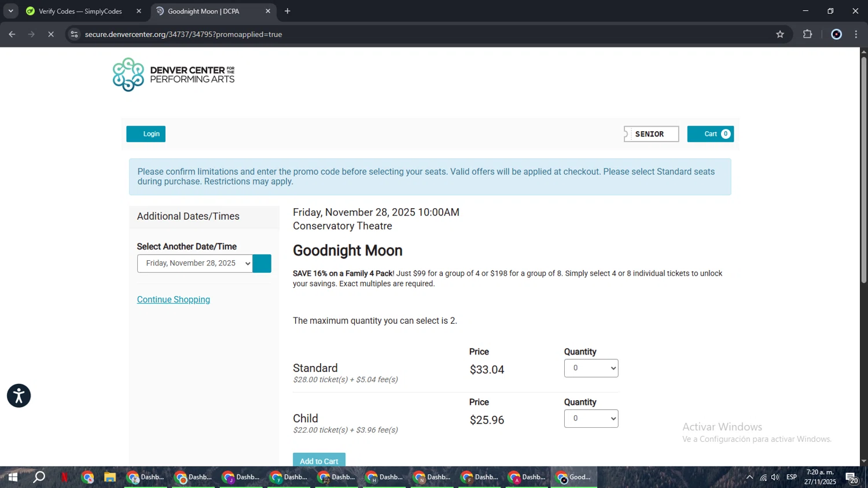Viewport: 868px width, 488px height.
Task: Click the Denver Center for Performing Arts logo
Action: click(174, 75)
